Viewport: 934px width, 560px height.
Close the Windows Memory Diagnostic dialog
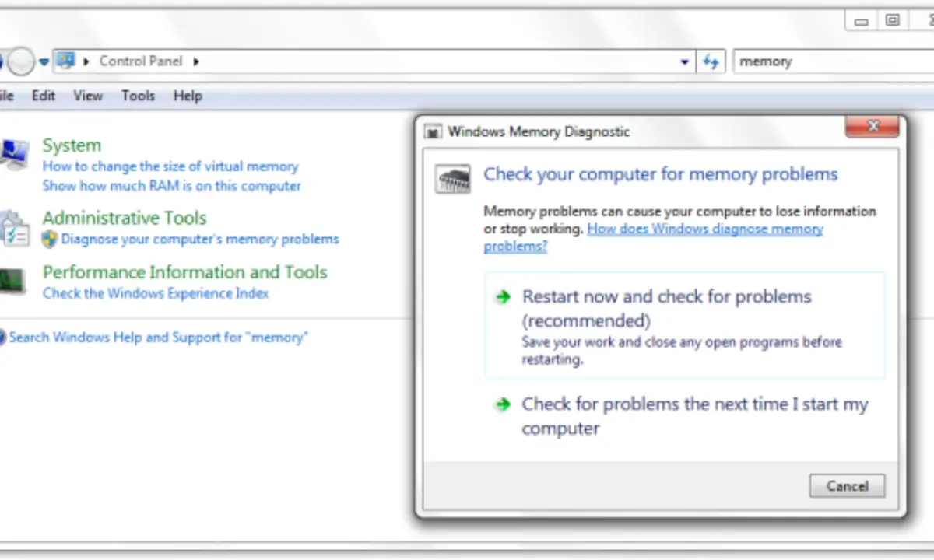point(872,126)
